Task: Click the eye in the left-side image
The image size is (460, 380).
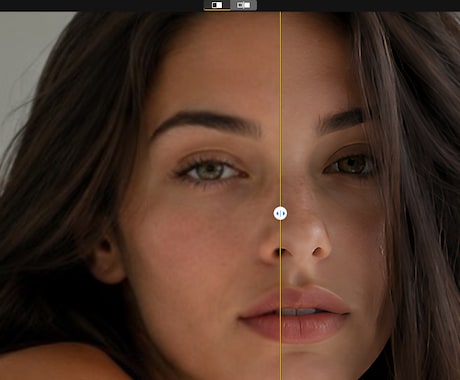Action: [x=211, y=170]
